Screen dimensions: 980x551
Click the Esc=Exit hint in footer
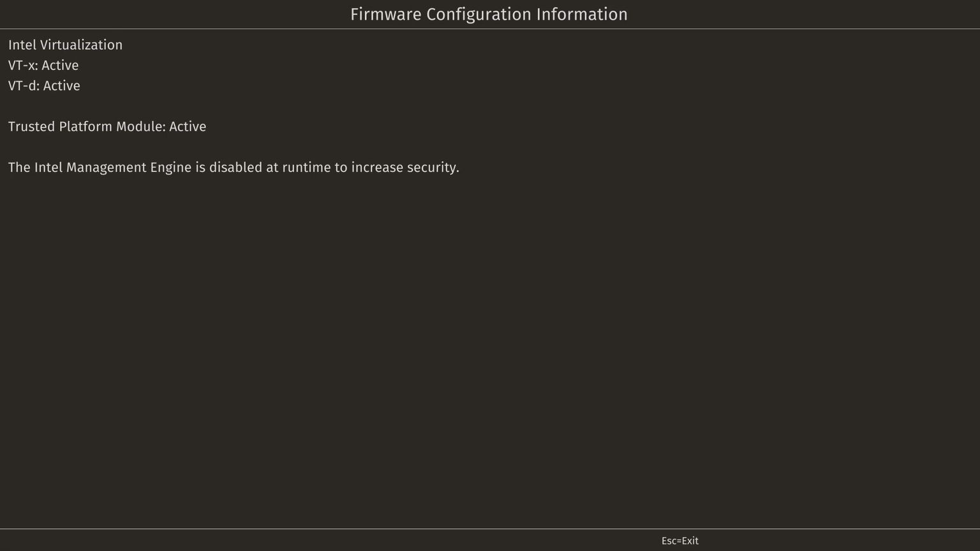click(680, 541)
